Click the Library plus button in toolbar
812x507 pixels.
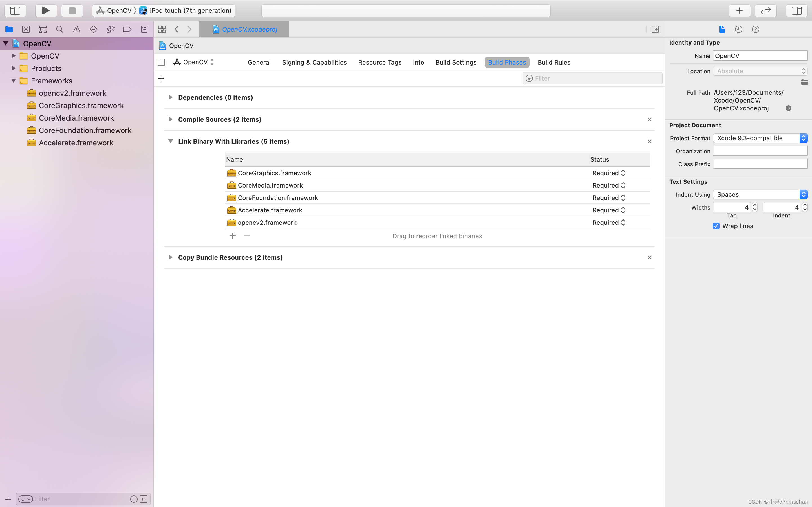pyautogui.click(x=739, y=10)
